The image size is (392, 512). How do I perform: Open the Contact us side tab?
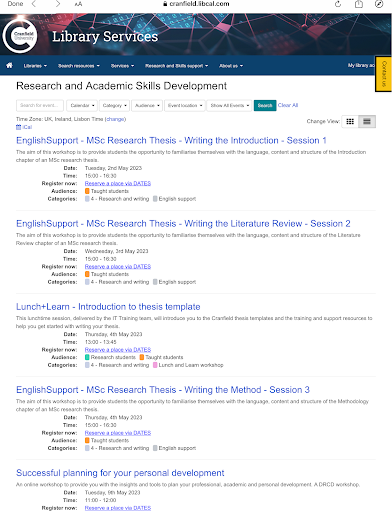[x=383, y=74]
